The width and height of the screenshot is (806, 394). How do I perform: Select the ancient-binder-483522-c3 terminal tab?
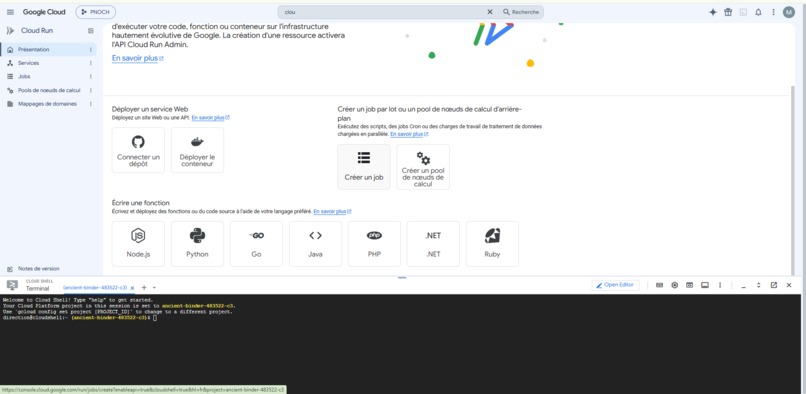pos(95,288)
